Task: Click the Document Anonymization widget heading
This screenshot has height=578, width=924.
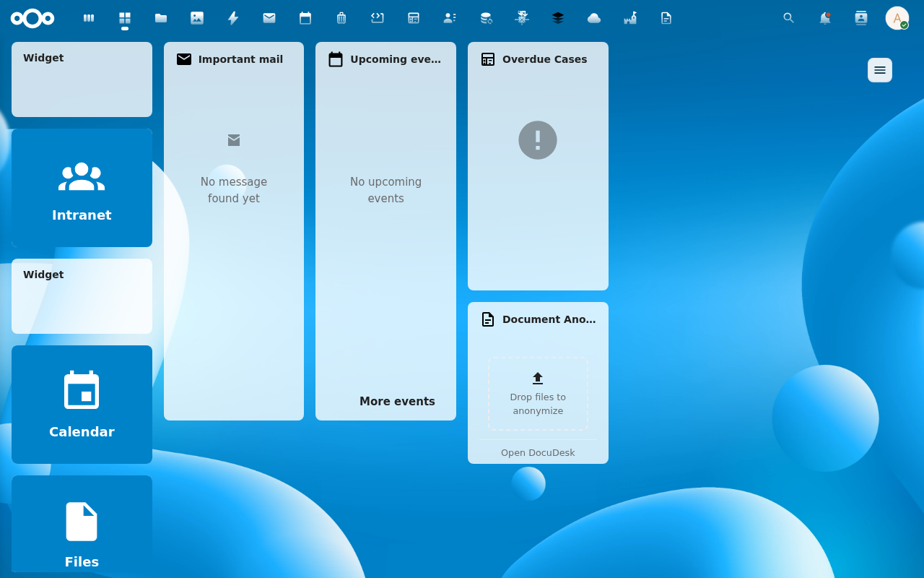Action: point(549,319)
